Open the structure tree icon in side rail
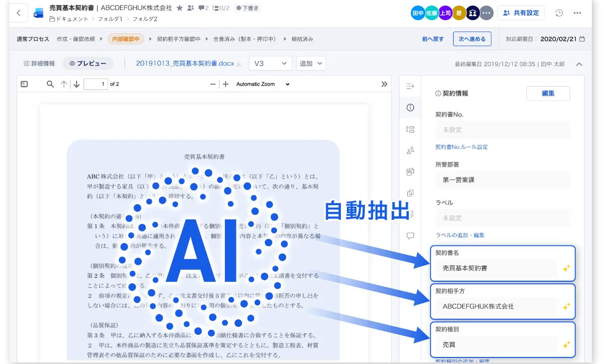 [x=410, y=129]
